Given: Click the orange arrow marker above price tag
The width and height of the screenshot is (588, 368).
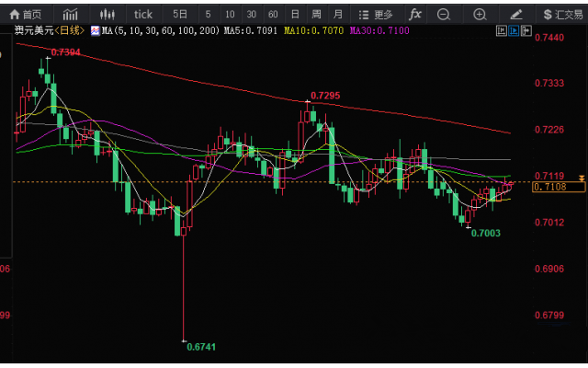Looking at the screenshot, I should pyautogui.click(x=582, y=178).
